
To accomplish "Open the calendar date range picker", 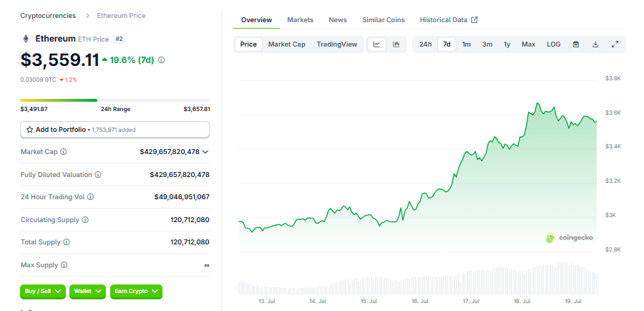I will [576, 44].
